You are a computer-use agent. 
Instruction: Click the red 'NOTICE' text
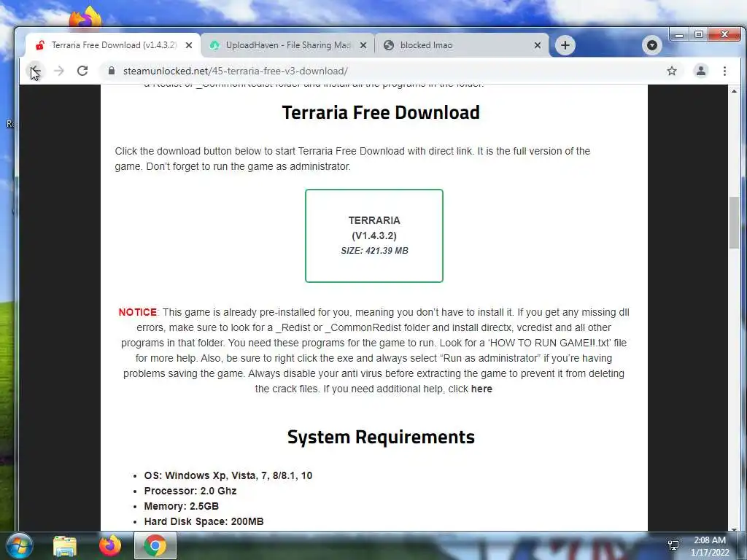tap(137, 312)
